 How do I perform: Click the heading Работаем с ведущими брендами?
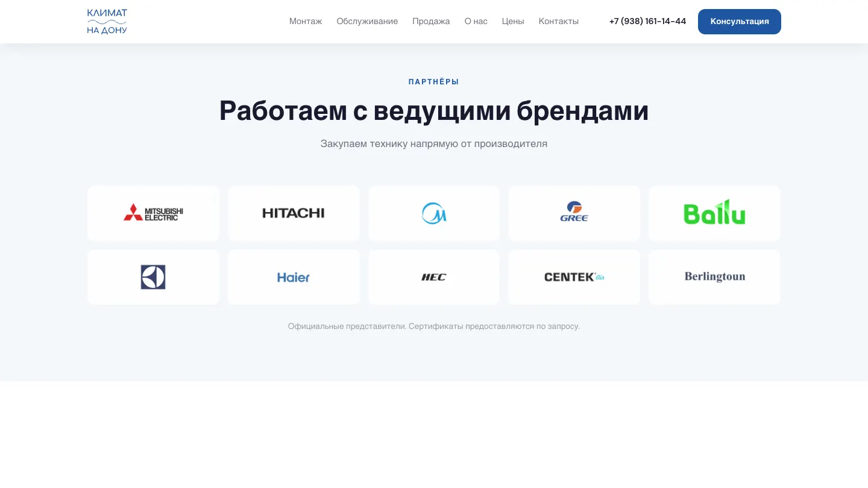coord(434,111)
